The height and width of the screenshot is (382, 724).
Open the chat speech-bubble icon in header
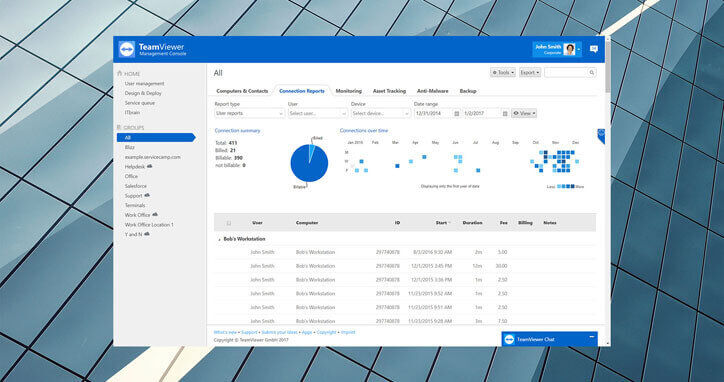594,49
